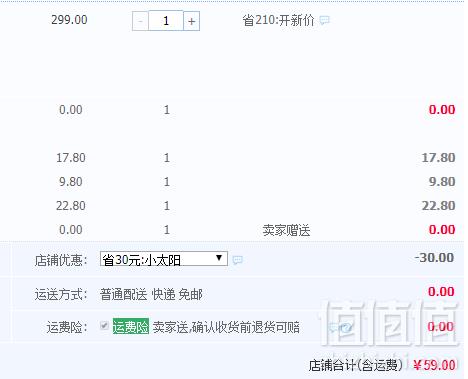Click the green 运费险 badge
The height and width of the screenshot is (379, 468).
tap(131, 326)
